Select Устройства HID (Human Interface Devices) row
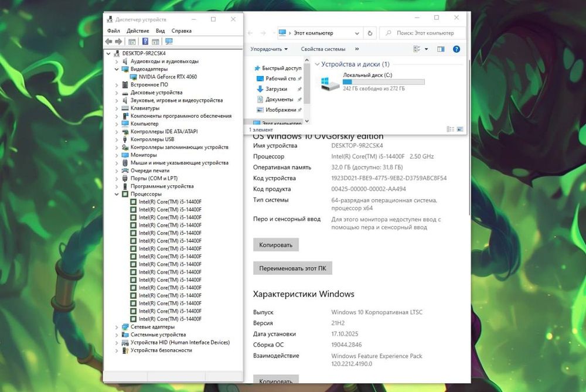 [180, 342]
